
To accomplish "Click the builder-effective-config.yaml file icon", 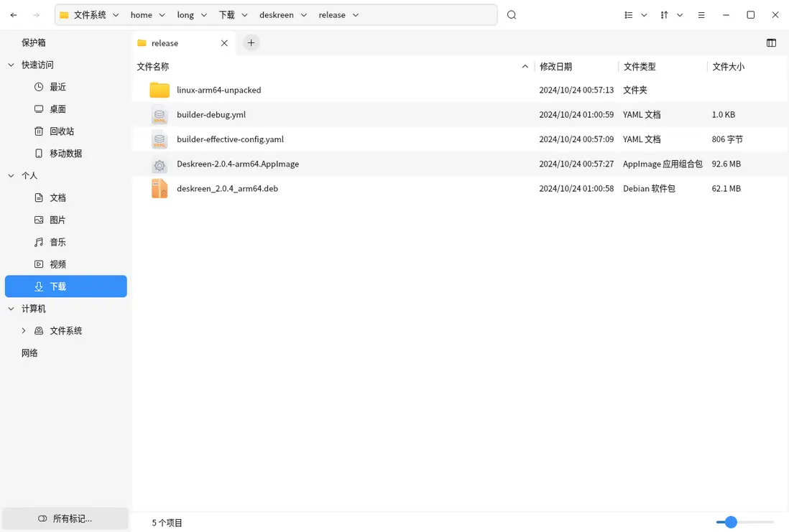I will 160,139.
